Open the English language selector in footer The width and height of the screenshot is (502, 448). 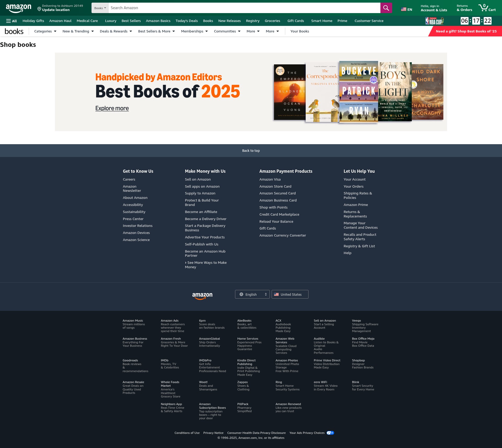(x=252, y=294)
